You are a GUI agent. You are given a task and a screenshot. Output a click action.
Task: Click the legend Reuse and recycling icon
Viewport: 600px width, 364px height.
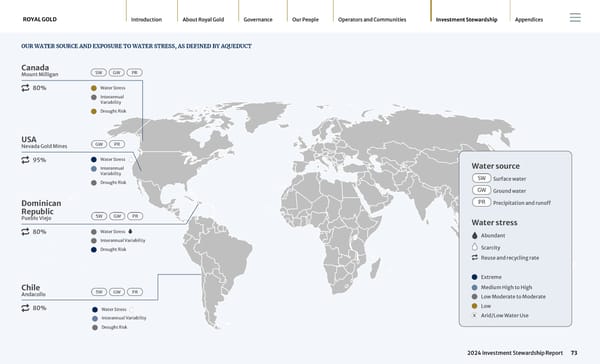pyautogui.click(x=475, y=258)
